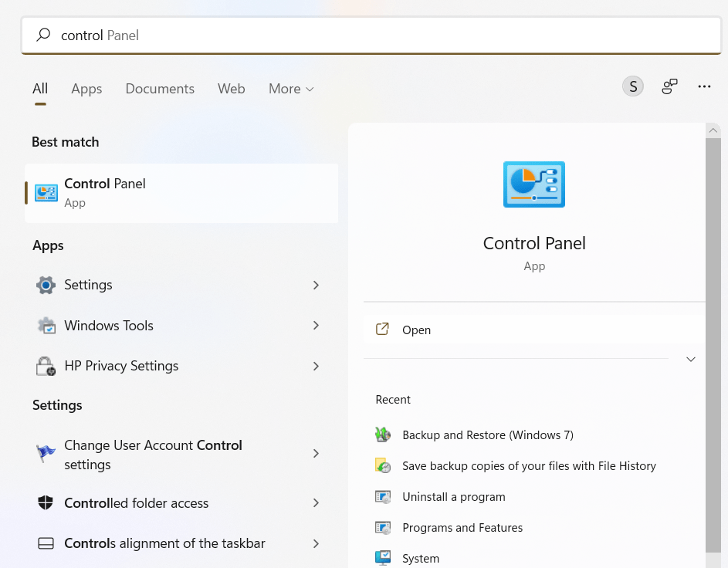Click the HP Privacy Settings lock icon
The height and width of the screenshot is (568, 728).
[46, 366]
